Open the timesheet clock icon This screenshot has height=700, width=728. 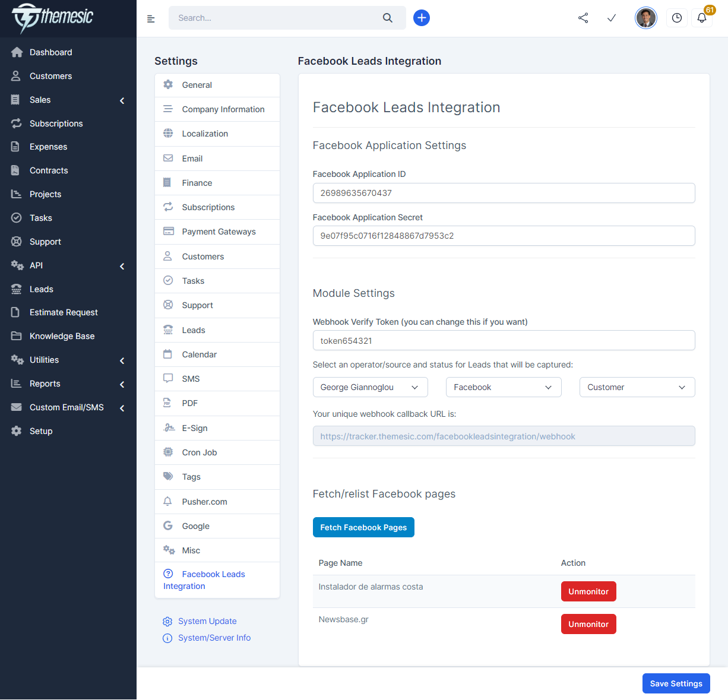[x=677, y=18]
